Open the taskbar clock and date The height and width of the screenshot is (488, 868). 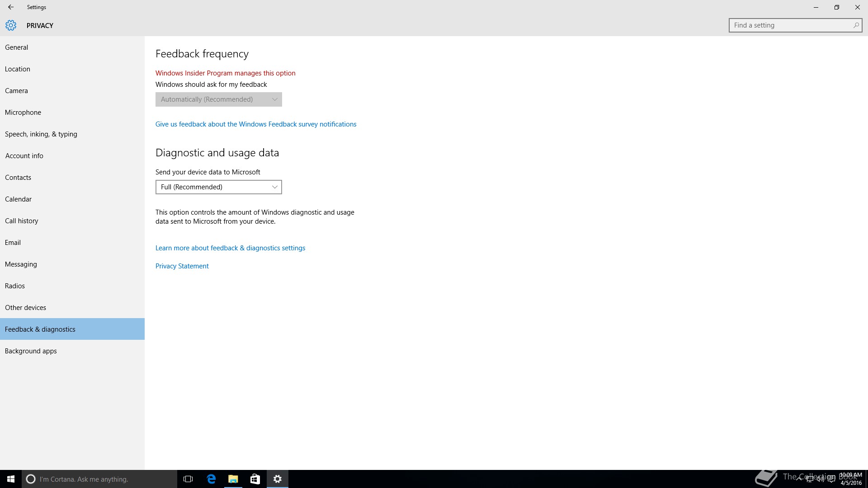click(x=851, y=479)
